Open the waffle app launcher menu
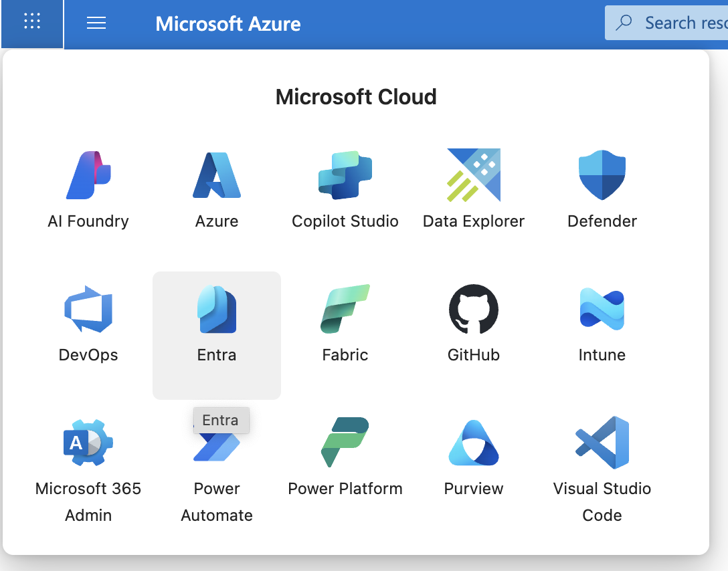Image resolution: width=728 pixels, height=571 pixels. click(x=31, y=23)
